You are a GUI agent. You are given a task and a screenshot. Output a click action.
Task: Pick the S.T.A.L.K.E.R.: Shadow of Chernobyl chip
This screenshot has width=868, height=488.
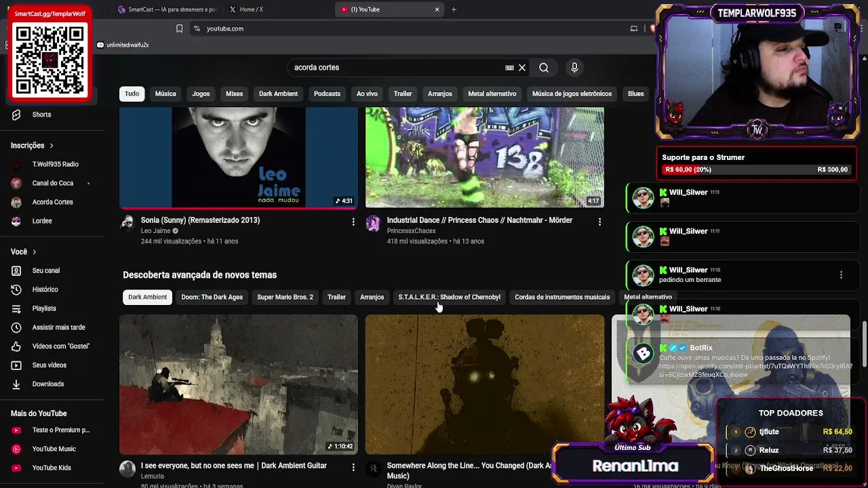(449, 297)
